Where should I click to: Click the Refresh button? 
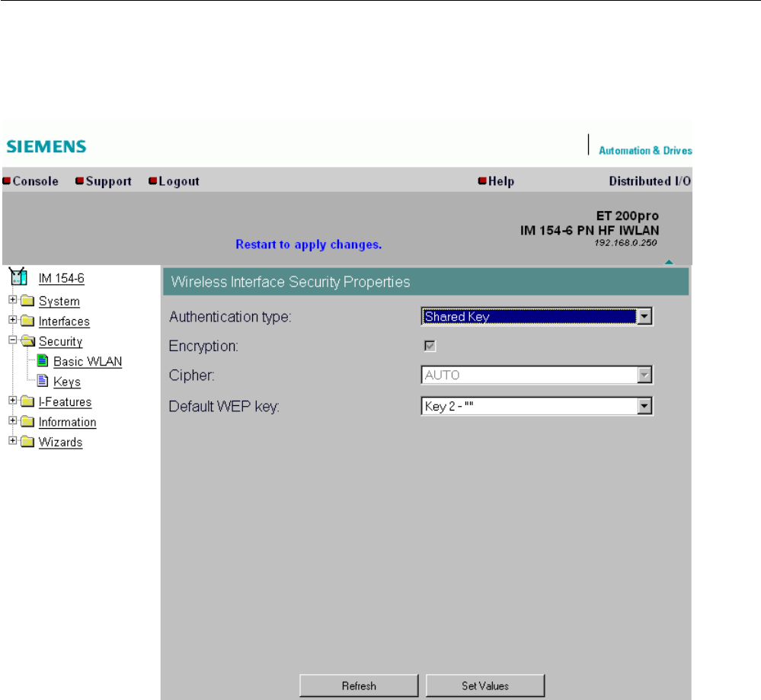(x=359, y=686)
